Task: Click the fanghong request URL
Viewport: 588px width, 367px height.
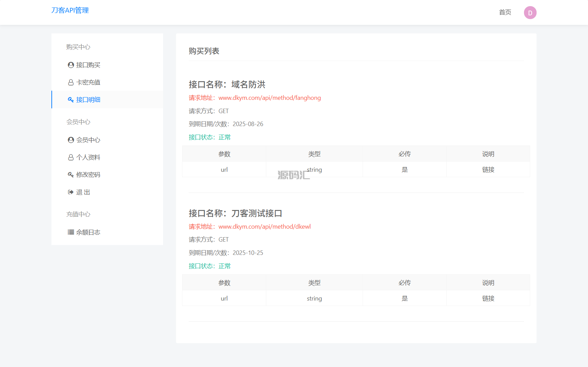Action: click(270, 98)
